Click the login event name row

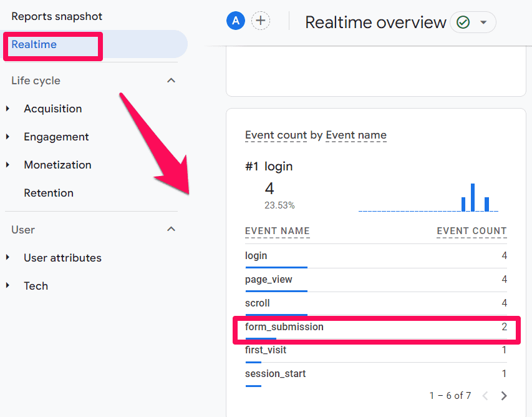(256, 255)
